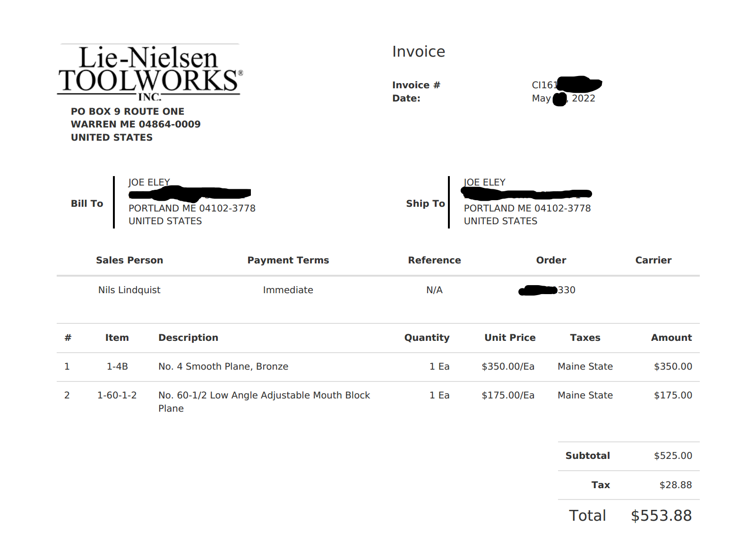This screenshot has width=756, height=533.
Task: Select 'JOE ELEY' under Ship To
Action: click(484, 182)
